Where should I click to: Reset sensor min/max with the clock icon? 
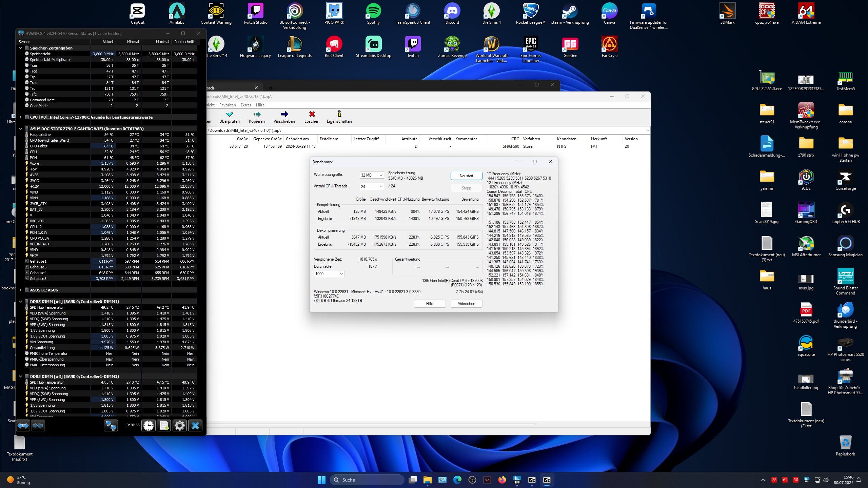click(x=148, y=425)
